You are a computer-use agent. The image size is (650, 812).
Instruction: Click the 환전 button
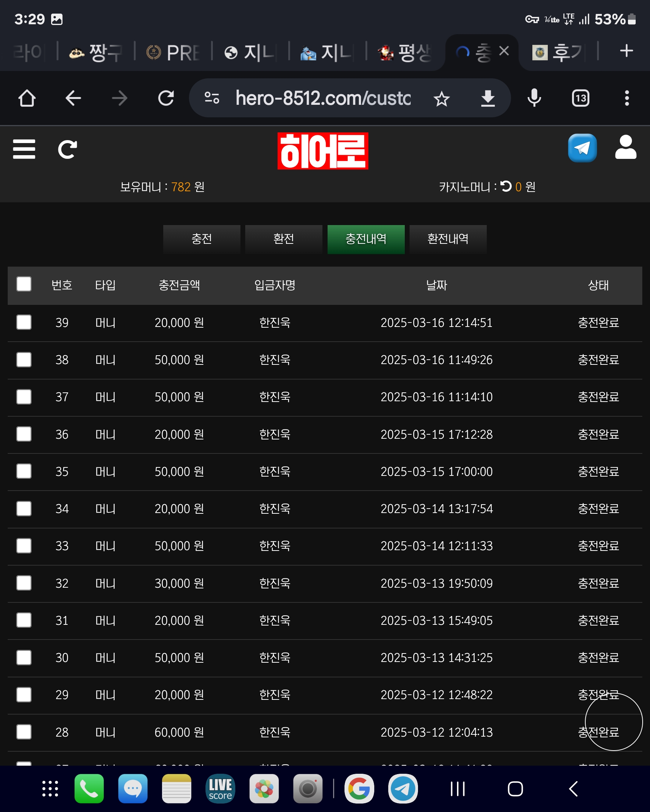pos(283,239)
